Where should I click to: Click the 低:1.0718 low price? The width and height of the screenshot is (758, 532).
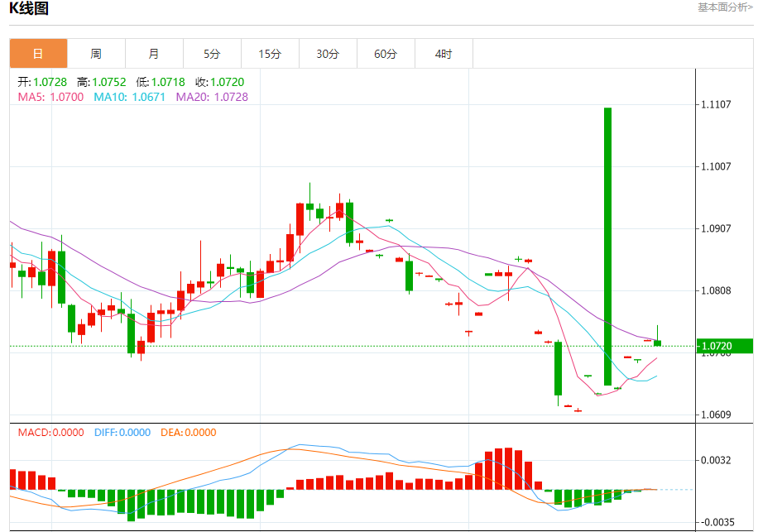tap(161, 82)
